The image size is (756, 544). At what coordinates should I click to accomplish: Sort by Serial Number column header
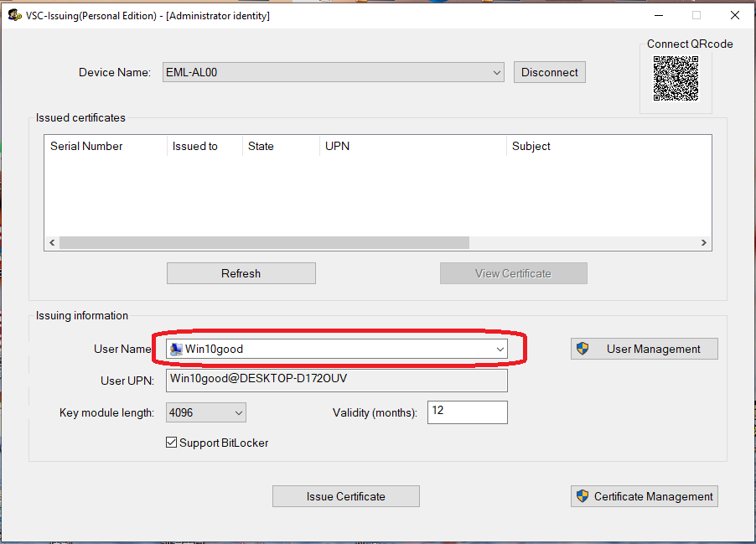point(86,147)
